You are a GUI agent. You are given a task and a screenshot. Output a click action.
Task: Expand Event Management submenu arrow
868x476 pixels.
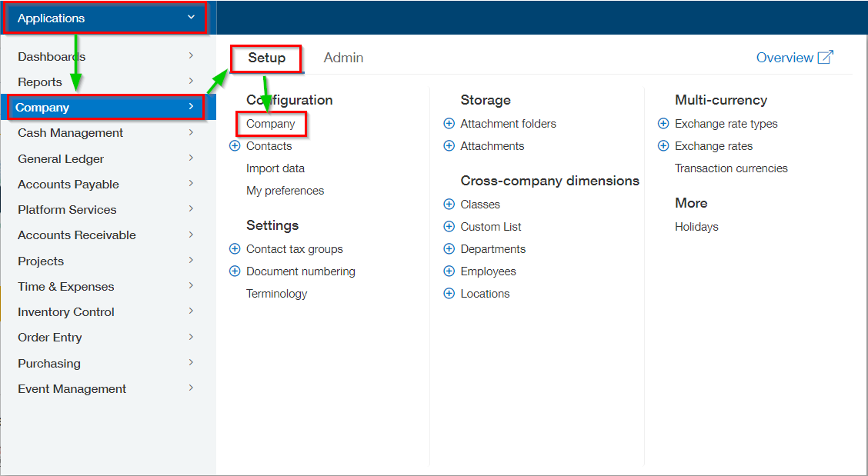click(191, 388)
